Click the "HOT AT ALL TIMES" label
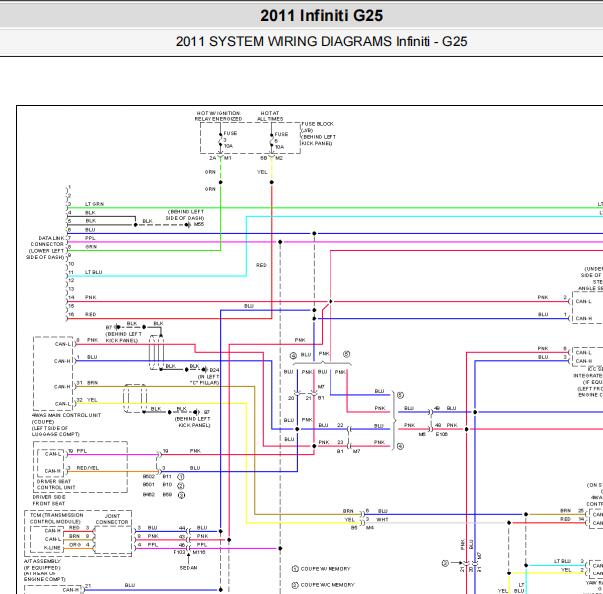Image resolution: width=603 pixels, height=594 pixels. [x=270, y=116]
